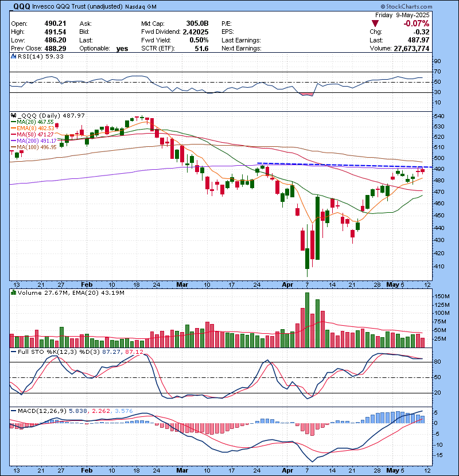Click the MACD(12,26,9) panel label

click(x=42, y=411)
